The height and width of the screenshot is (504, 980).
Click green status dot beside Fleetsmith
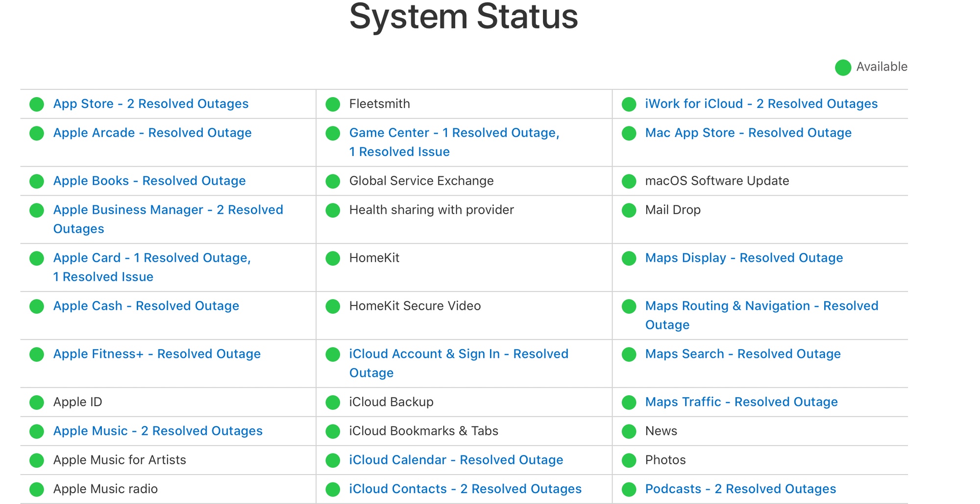point(333,104)
